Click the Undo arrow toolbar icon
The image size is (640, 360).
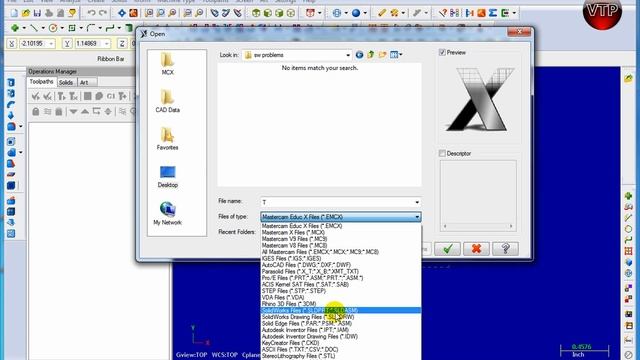click(91, 13)
